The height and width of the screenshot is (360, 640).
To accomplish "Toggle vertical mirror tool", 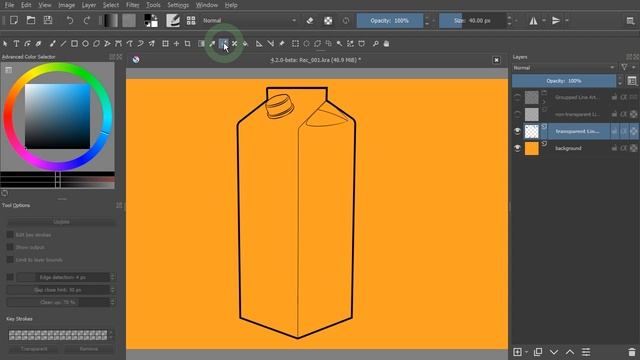I will [x=556, y=20].
